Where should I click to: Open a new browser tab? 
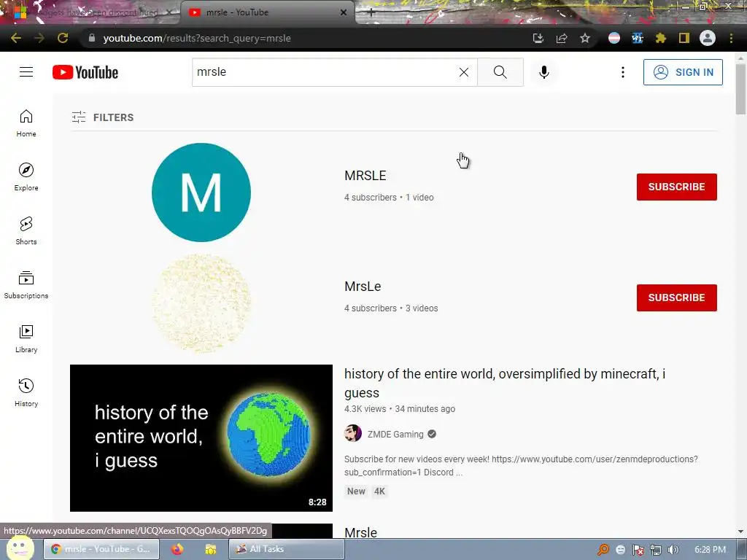[x=371, y=13]
